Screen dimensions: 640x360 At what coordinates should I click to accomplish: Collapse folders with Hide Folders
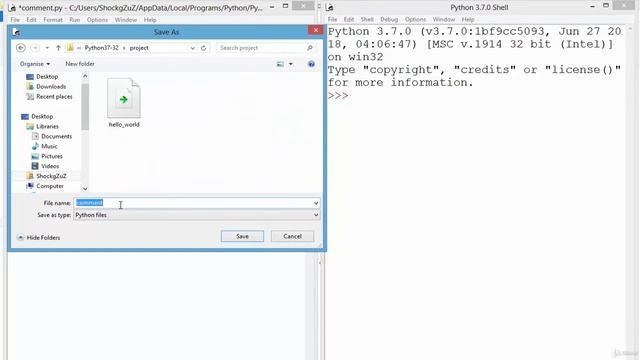point(39,238)
